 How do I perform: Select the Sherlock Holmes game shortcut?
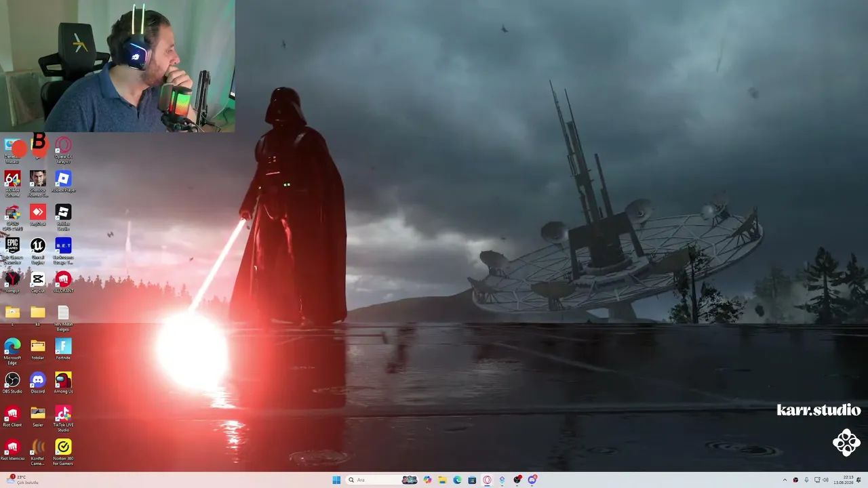38,183
